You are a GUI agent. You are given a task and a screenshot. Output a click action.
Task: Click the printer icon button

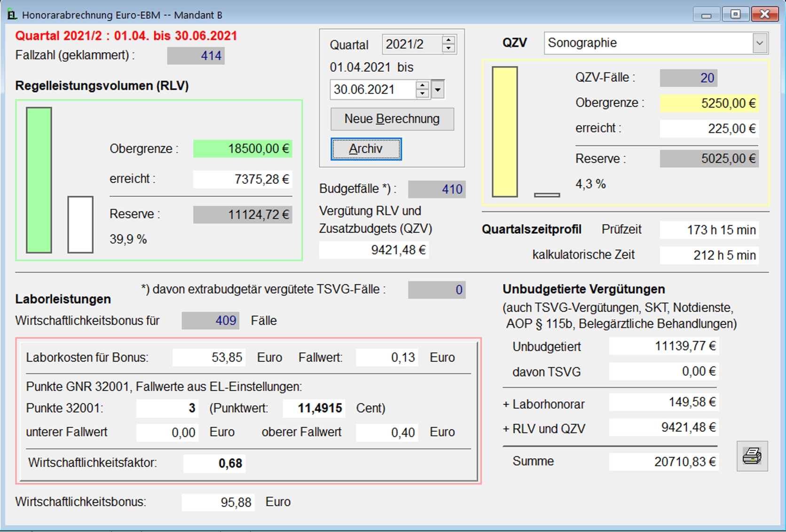[x=752, y=456]
